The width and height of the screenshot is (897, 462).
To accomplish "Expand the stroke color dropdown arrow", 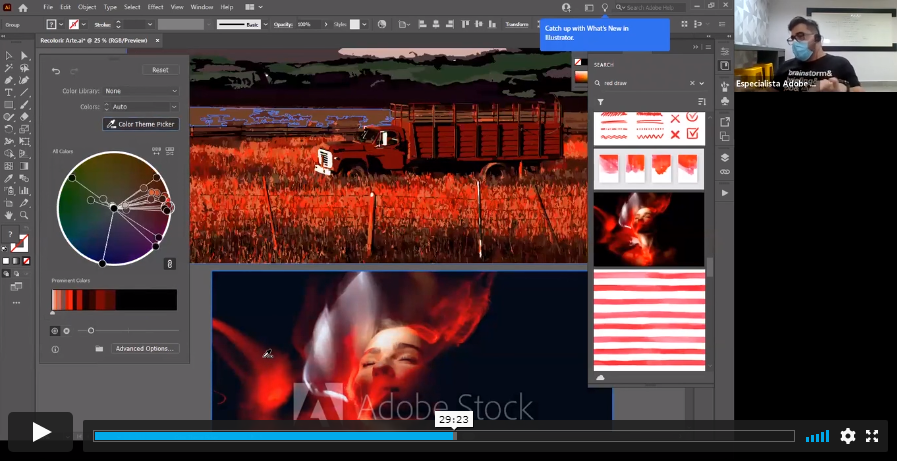I will 84,25.
